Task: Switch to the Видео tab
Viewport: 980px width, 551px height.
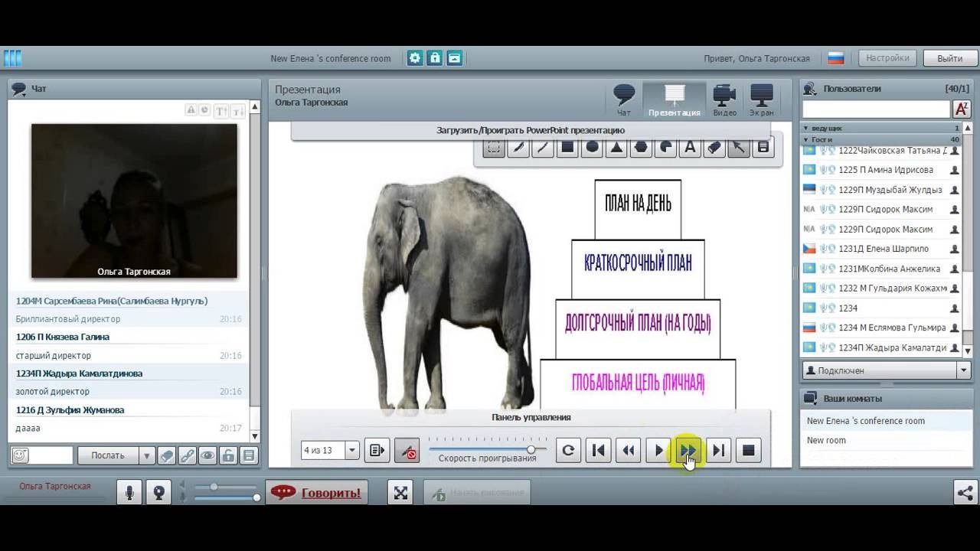Action: pyautogui.click(x=724, y=100)
